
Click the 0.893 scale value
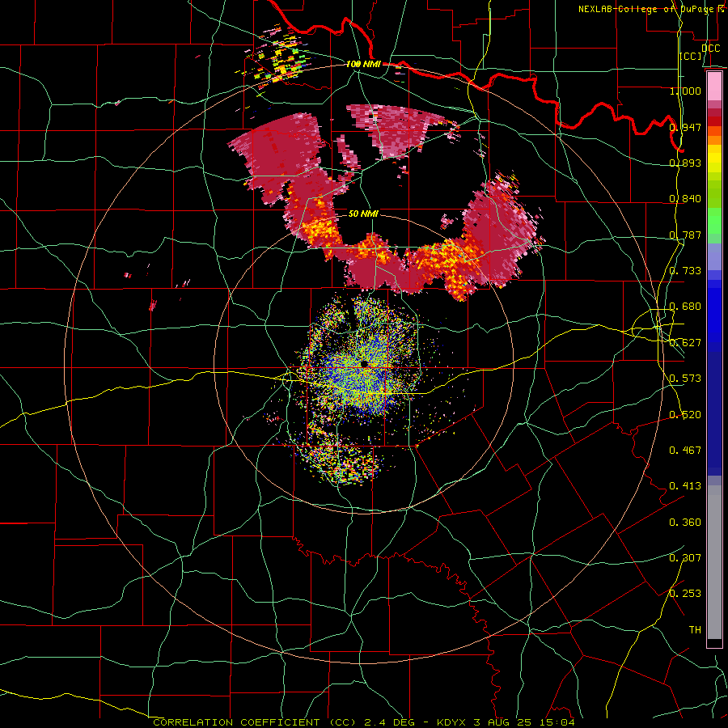coord(685,163)
